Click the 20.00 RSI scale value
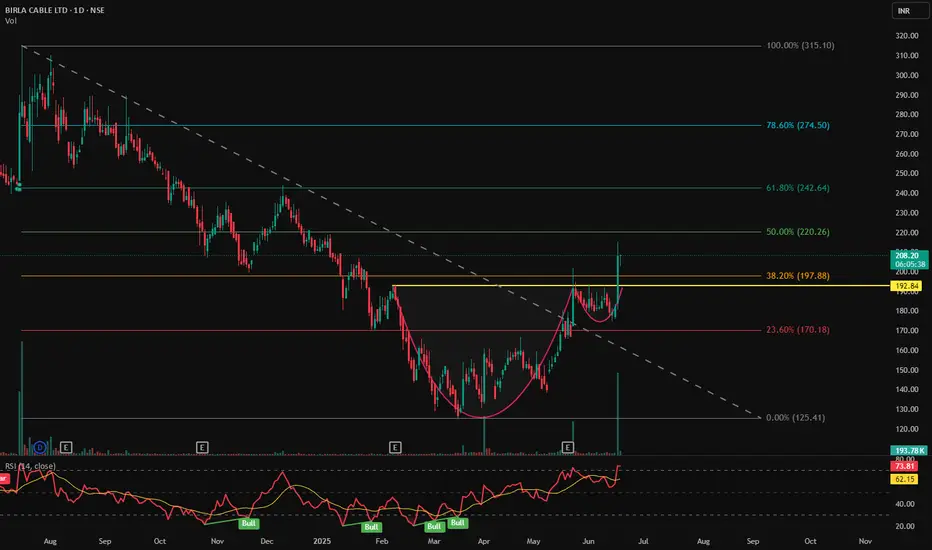 (x=905, y=526)
